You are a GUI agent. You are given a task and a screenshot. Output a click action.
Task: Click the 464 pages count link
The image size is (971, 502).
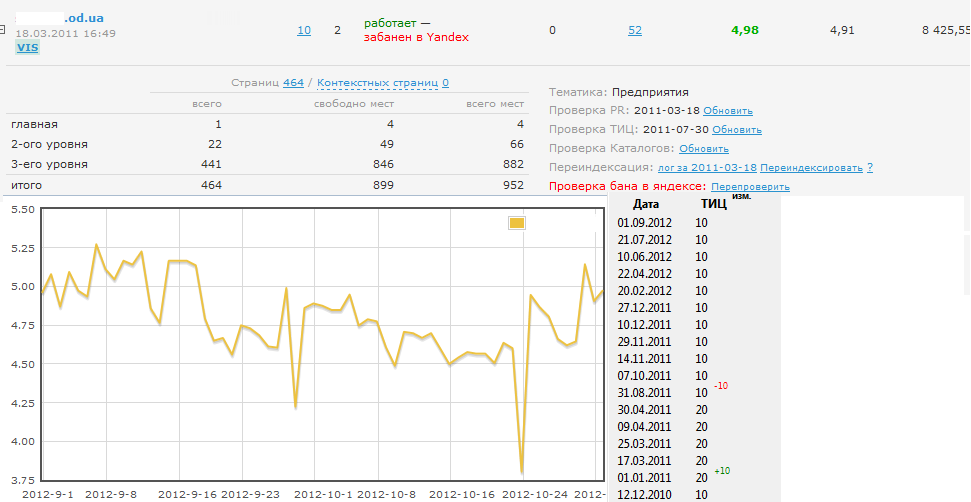tap(293, 83)
